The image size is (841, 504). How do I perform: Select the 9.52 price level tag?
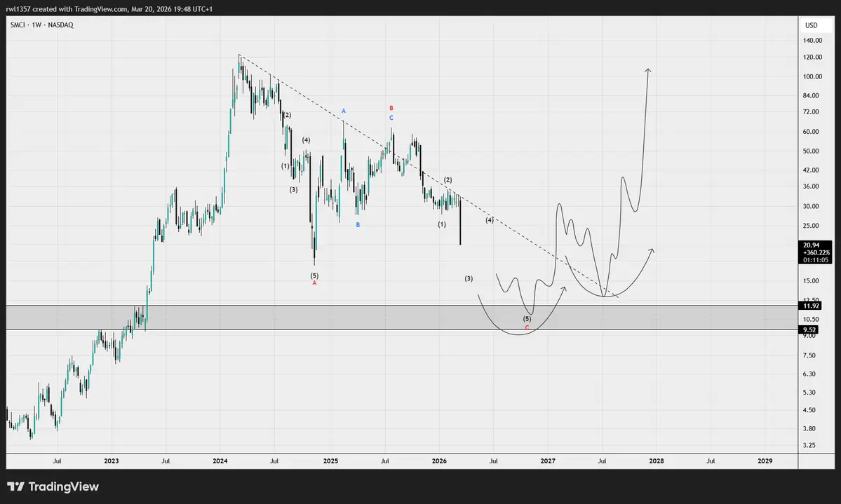coord(809,329)
